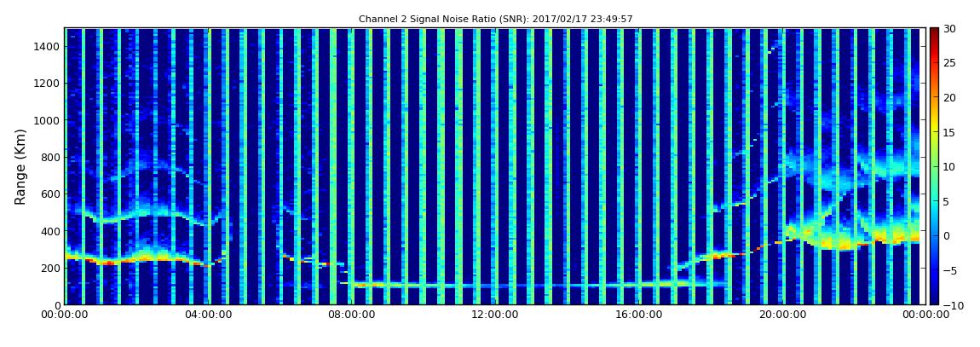The width and height of the screenshot is (980, 347).
Task: Click the colorbar value 30
Action: [x=949, y=29]
